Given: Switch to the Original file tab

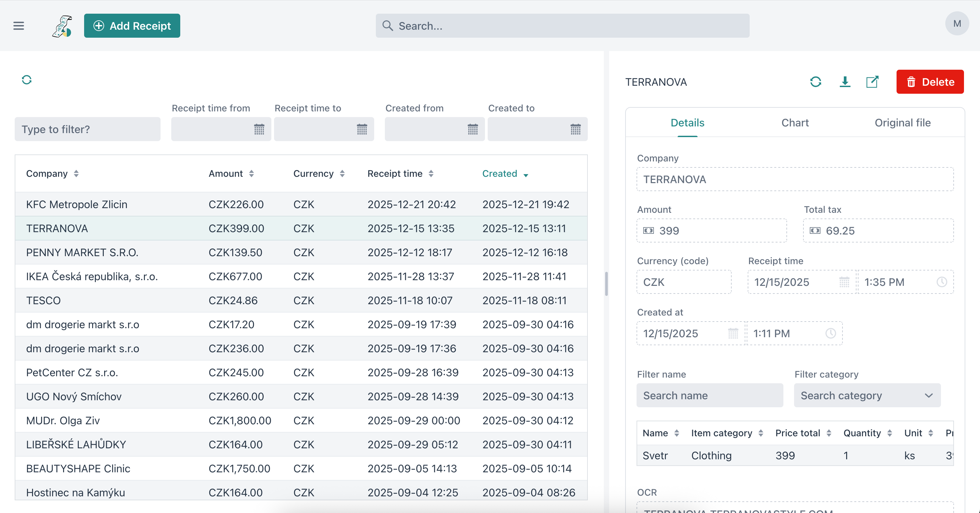Looking at the screenshot, I should coord(902,123).
